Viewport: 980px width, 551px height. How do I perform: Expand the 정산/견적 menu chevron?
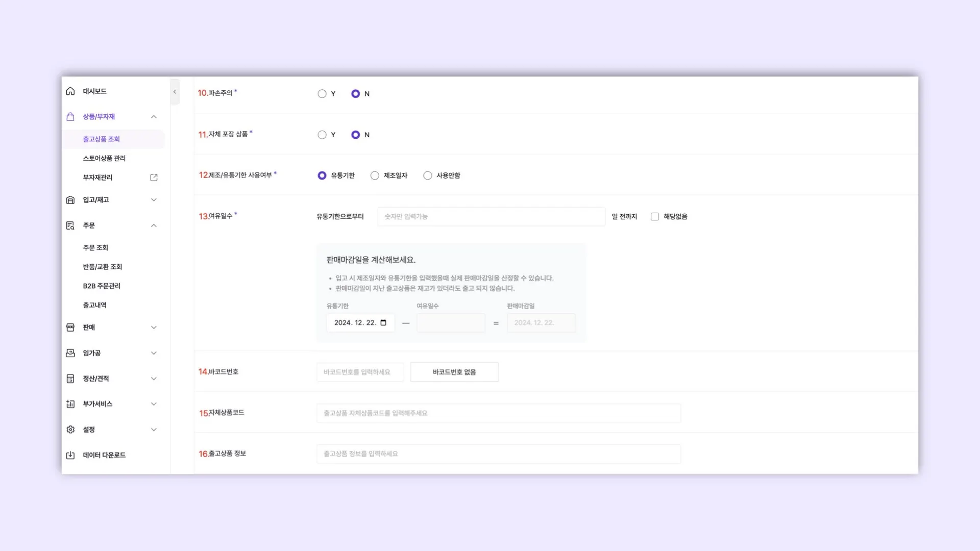(154, 379)
